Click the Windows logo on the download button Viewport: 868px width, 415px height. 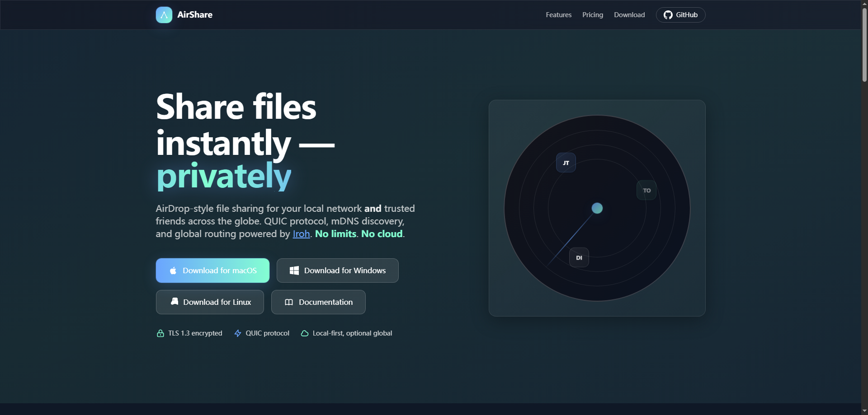coord(294,270)
